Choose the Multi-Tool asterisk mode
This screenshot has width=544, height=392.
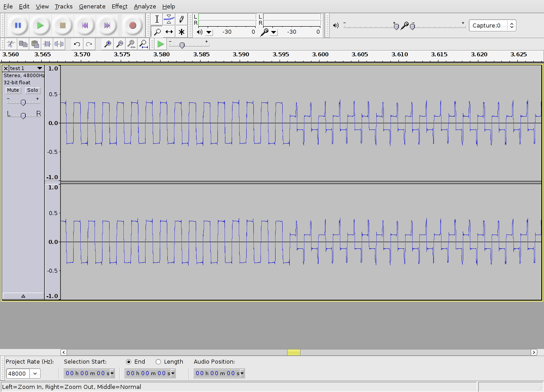point(181,32)
